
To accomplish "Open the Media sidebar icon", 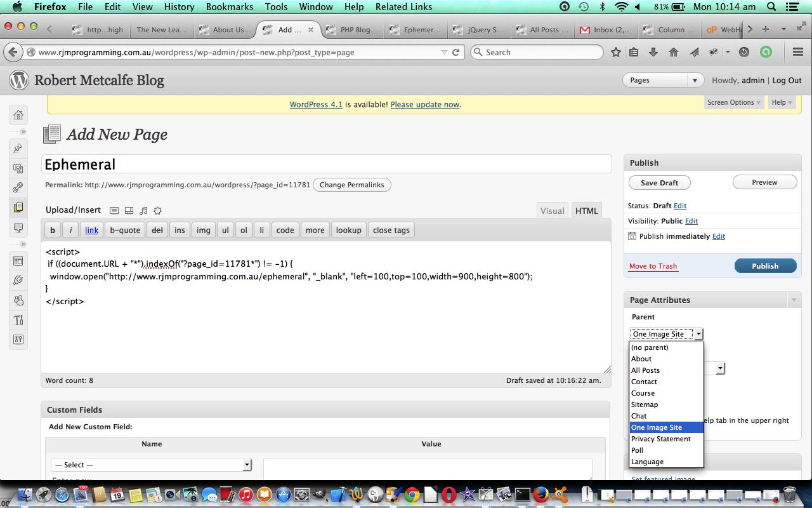I will click(x=18, y=168).
